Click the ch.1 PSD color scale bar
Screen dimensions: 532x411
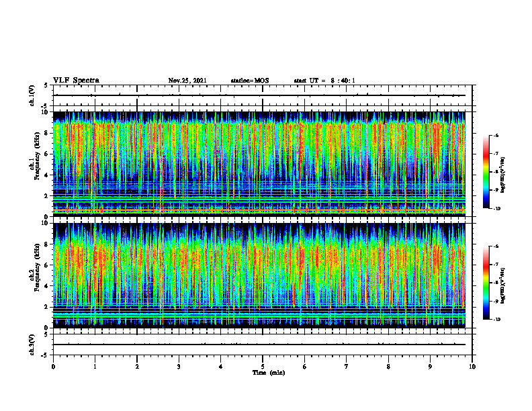[486, 172]
